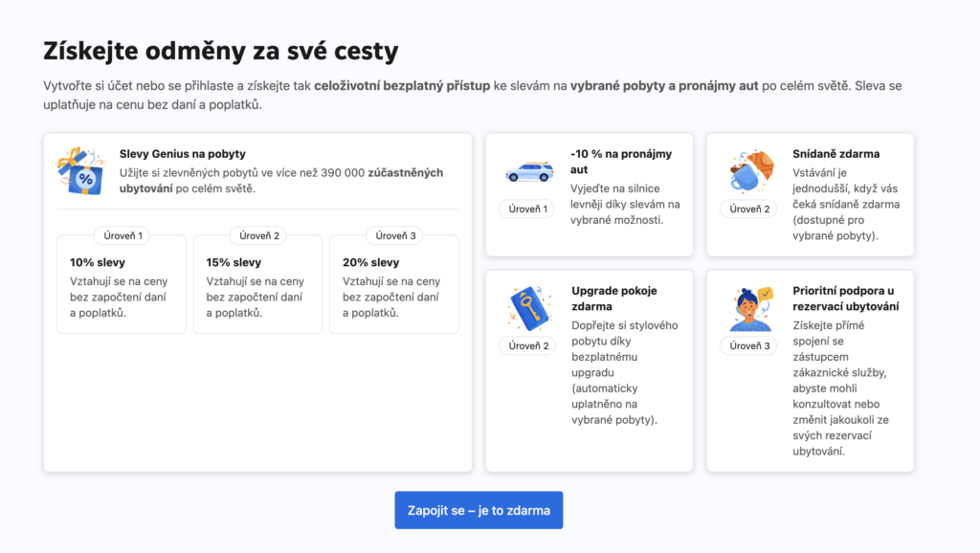Screen dimensions: 980x553
Task: Select the "10% slevy" level card
Action: [x=122, y=285]
